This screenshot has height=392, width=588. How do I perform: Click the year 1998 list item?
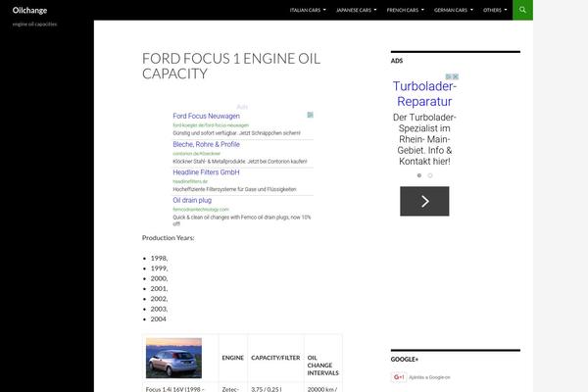click(159, 258)
